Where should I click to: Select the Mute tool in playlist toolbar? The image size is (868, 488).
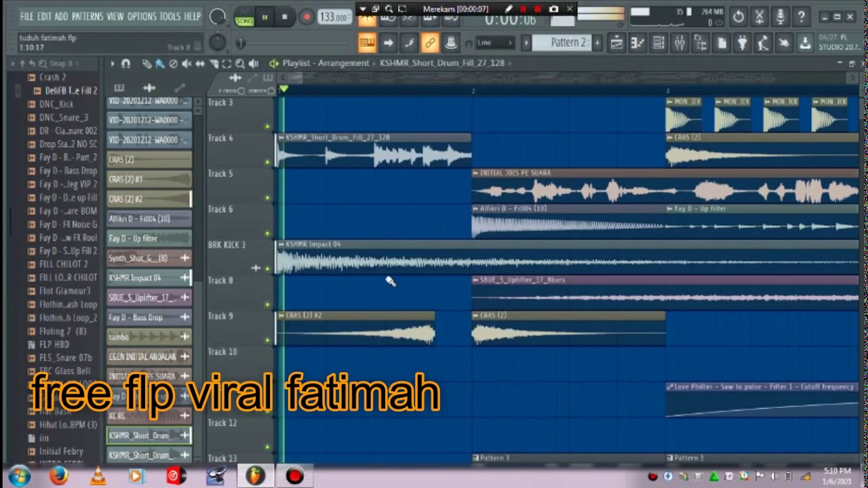pos(186,64)
